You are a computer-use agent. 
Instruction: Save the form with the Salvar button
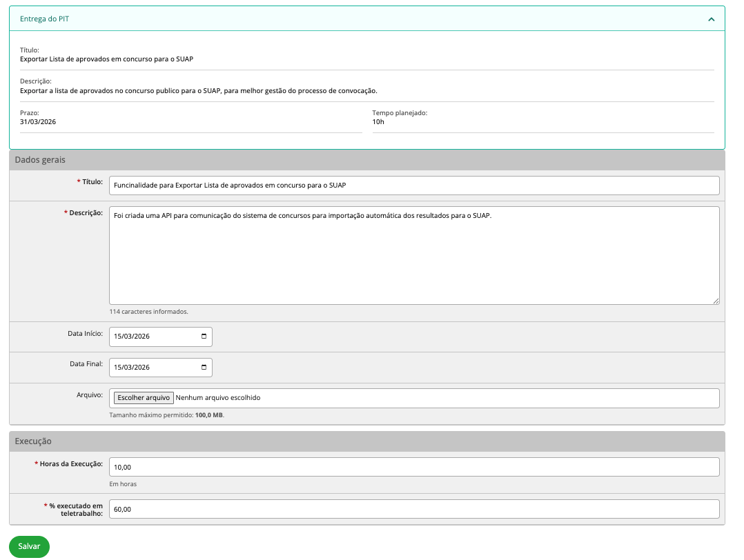point(29,546)
